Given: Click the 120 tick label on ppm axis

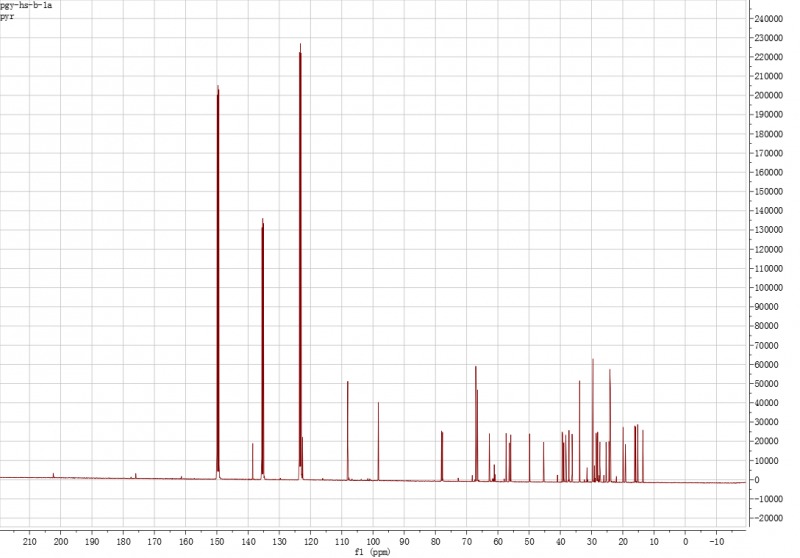Looking at the screenshot, I should (311, 542).
